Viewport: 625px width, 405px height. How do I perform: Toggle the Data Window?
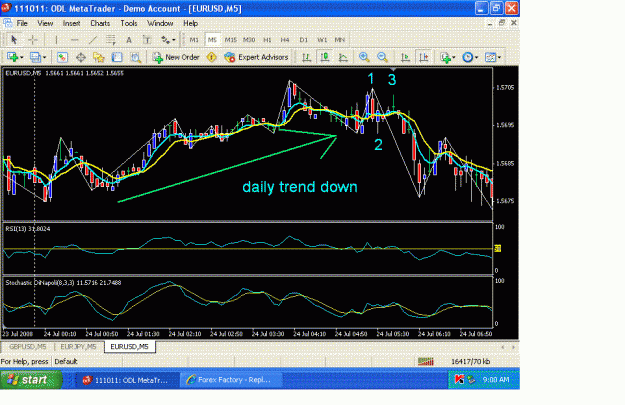coord(81,57)
